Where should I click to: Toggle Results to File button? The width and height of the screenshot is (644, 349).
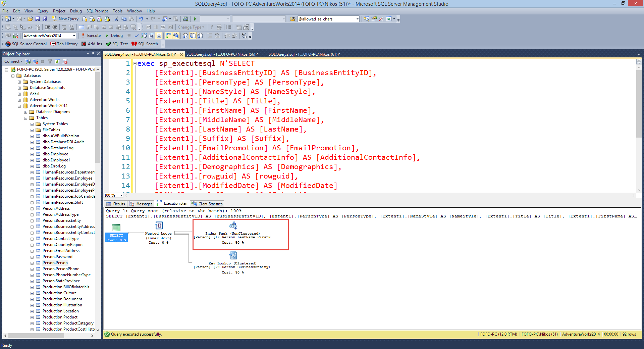[200, 36]
